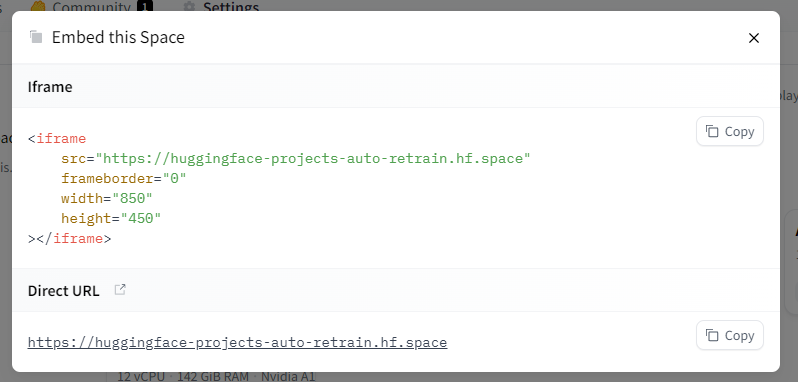This screenshot has width=798, height=382.
Task: Click the width="850" code line
Action: (x=107, y=198)
